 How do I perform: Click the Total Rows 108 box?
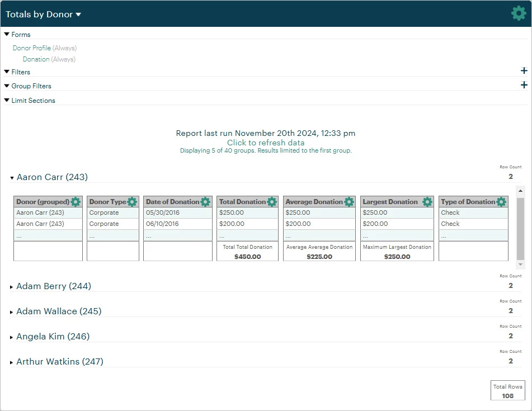507,391
